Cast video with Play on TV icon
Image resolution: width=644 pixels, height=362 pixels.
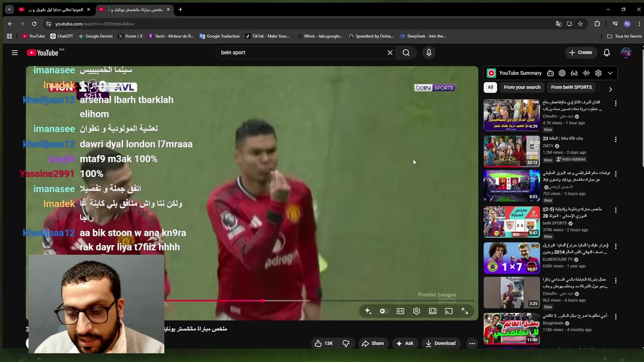coord(449,311)
